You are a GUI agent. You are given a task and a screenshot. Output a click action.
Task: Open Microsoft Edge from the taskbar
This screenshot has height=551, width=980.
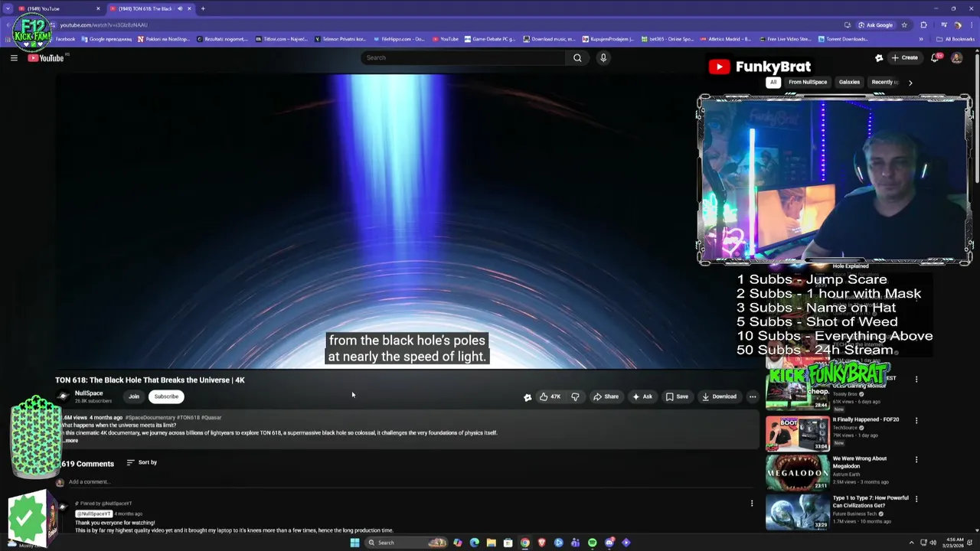point(475,543)
